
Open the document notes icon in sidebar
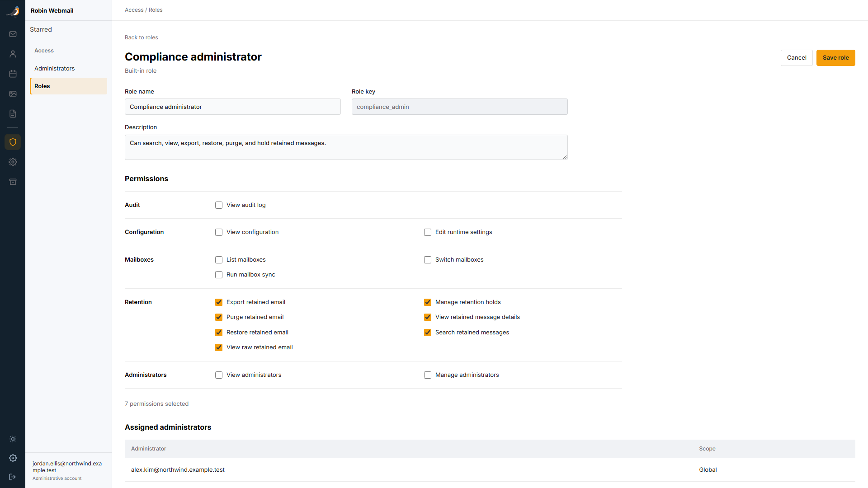[x=13, y=113]
